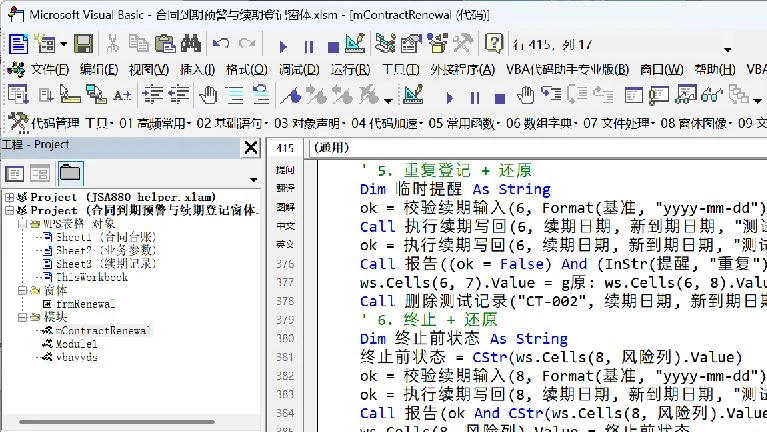Select Module1 in project tree

76,344
